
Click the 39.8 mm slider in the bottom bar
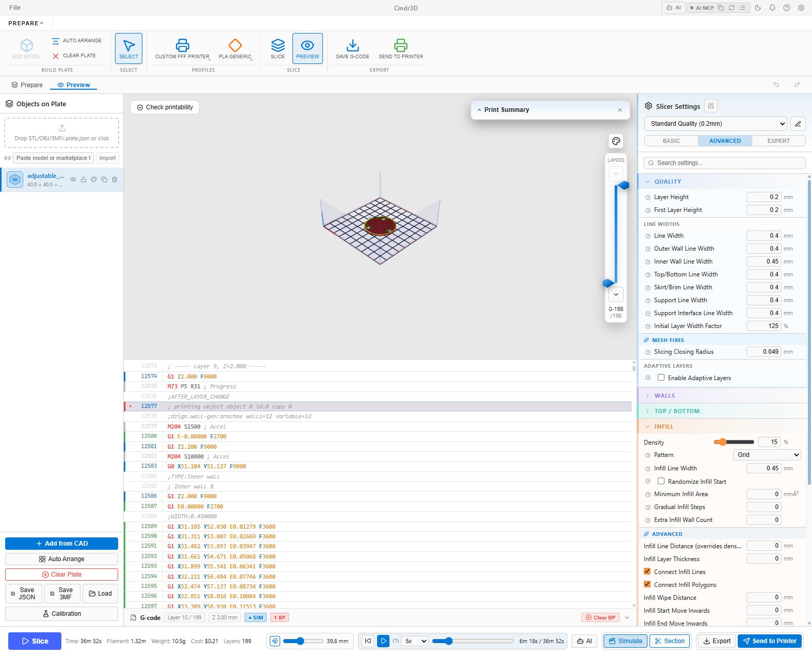[303, 641]
